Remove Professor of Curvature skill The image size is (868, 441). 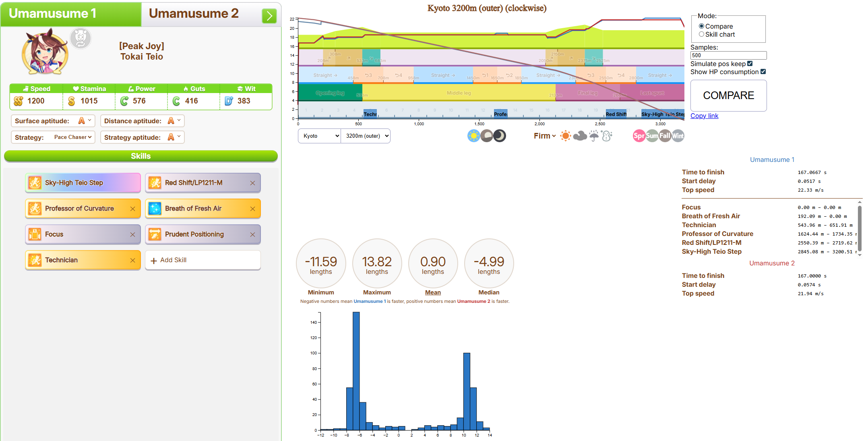tap(132, 209)
